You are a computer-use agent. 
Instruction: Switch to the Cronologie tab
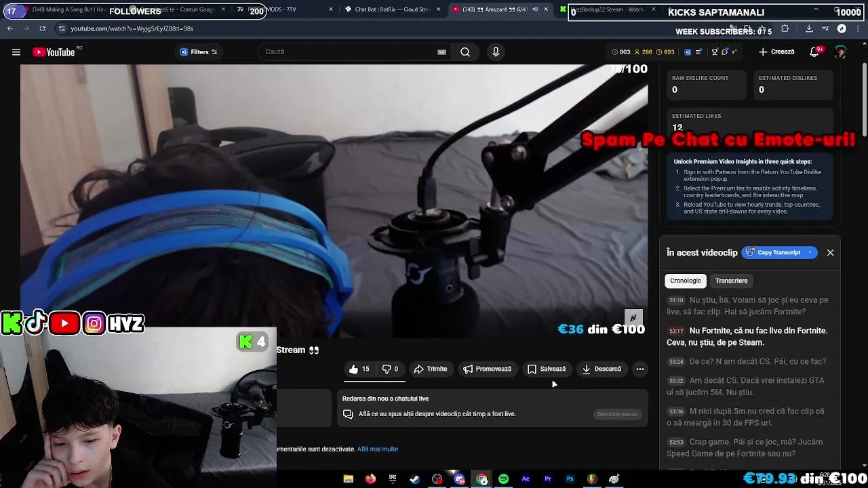pos(686,281)
